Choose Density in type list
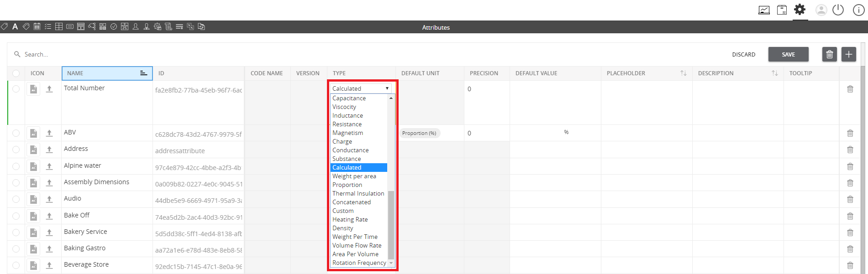Image resolution: width=868 pixels, height=274 pixels. pyautogui.click(x=359, y=228)
